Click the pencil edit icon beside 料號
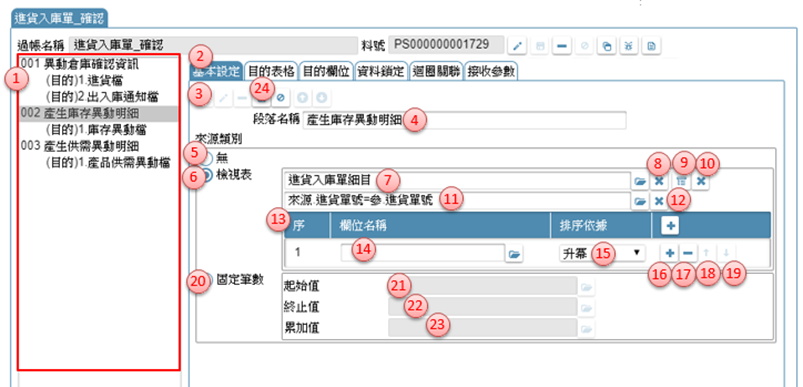The width and height of the screenshot is (803, 387). (x=518, y=46)
